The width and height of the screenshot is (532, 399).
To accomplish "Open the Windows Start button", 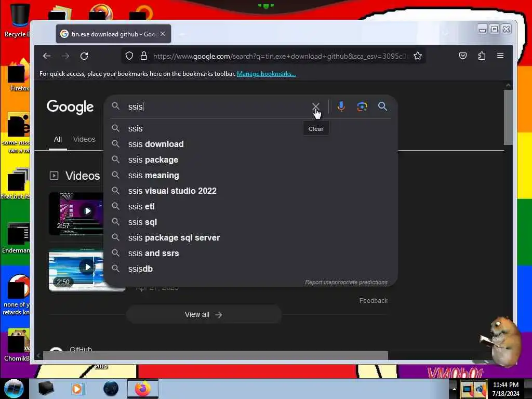I will click(14, 389).
